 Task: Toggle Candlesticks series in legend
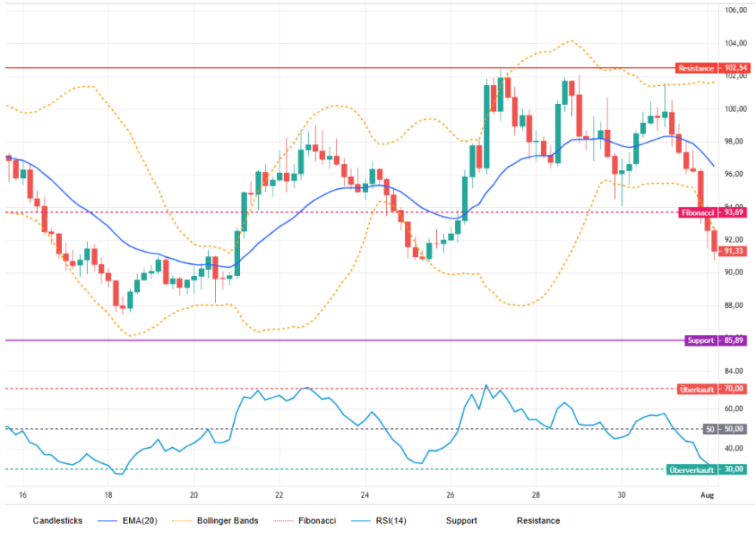58,520
